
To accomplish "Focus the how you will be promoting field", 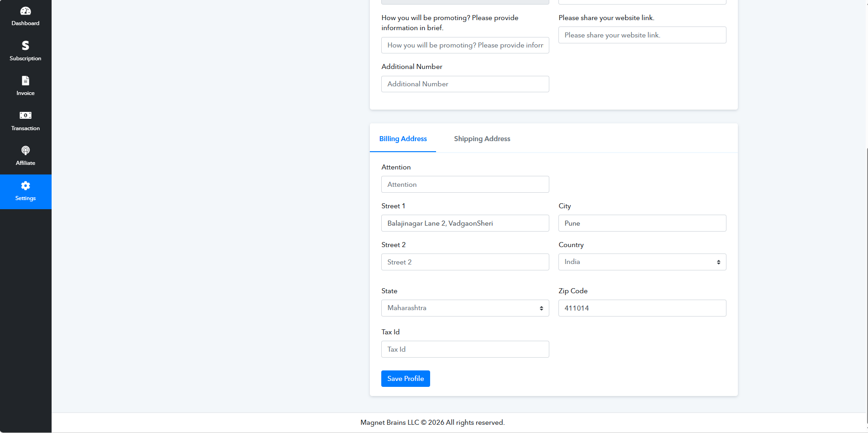I will click(x=465, y=45).
